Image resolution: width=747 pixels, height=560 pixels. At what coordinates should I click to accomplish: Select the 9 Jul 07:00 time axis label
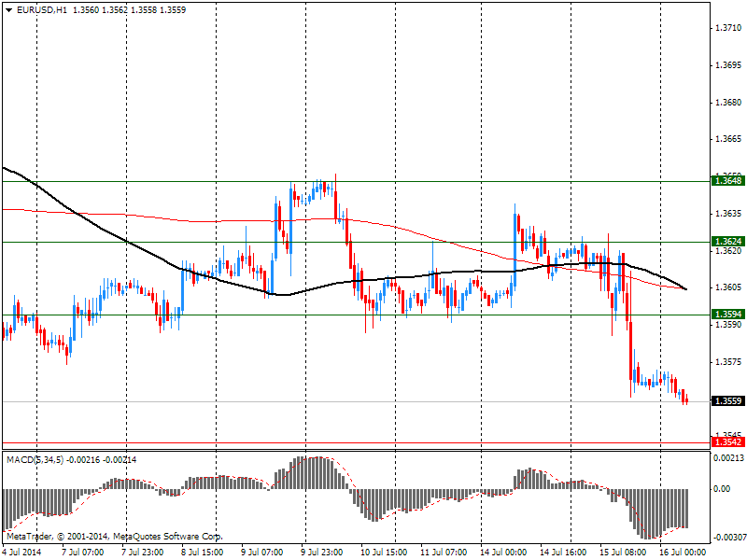(x=262, y=553)
